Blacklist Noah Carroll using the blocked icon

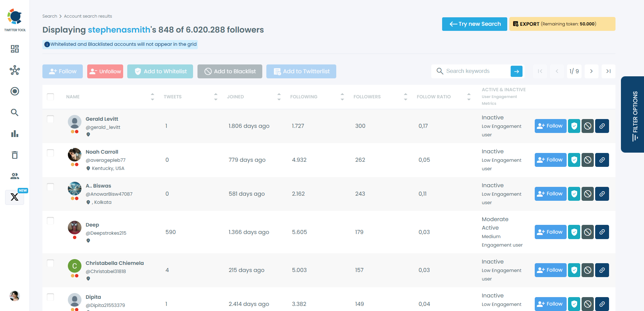tap(588, 160)
